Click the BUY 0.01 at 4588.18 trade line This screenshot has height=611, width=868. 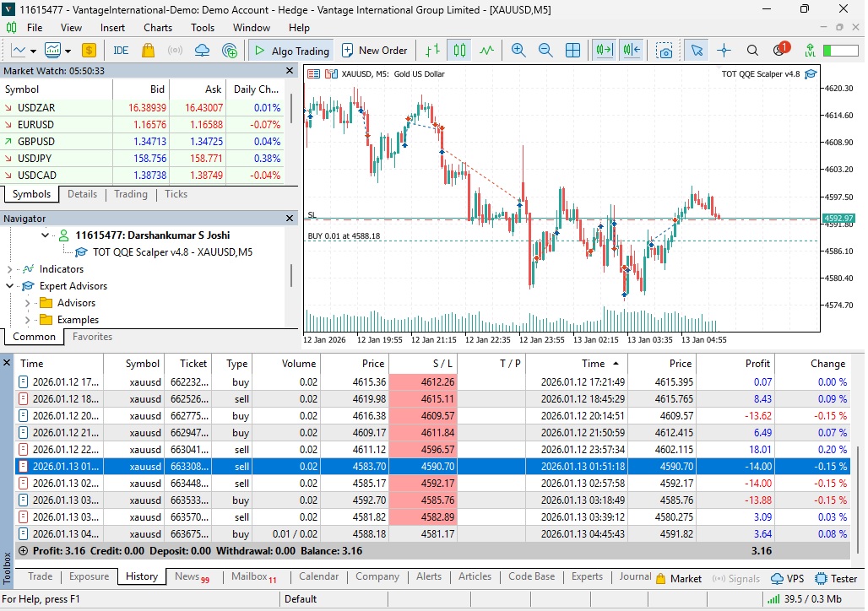(561, 241)
